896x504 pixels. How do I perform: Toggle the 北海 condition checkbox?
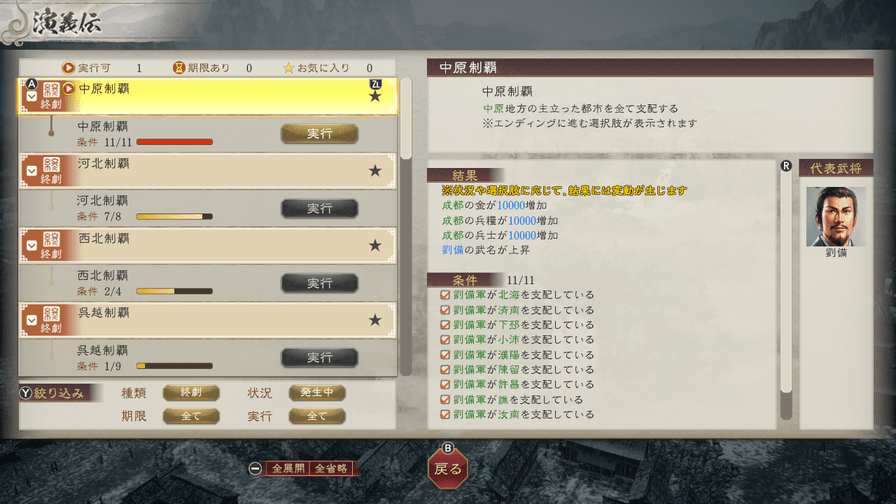click(445, 295)
